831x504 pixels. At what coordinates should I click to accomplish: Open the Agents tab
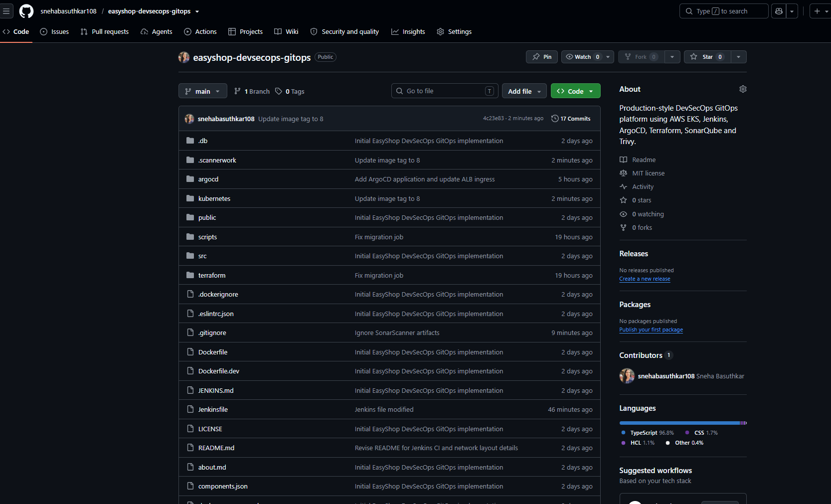click(157, 31)
